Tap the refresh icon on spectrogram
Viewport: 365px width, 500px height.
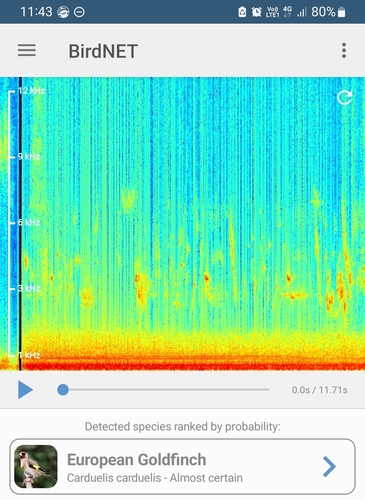click(x=344, y=98)
